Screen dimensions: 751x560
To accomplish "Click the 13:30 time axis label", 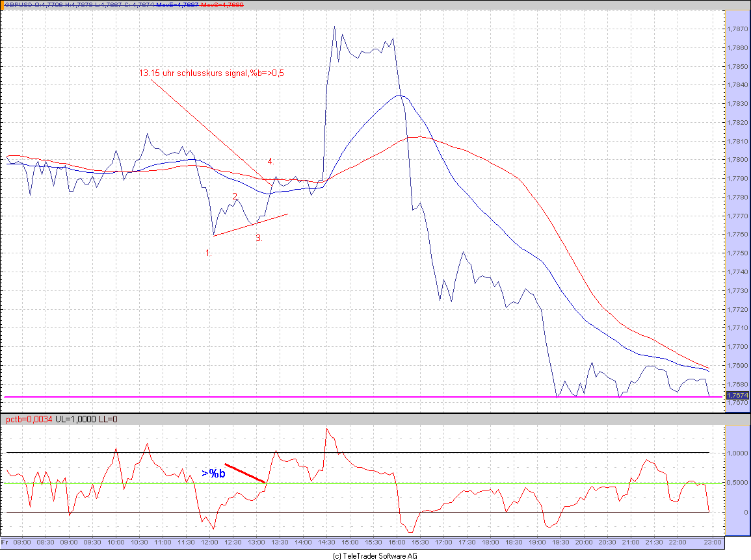I will pos(280,542).
